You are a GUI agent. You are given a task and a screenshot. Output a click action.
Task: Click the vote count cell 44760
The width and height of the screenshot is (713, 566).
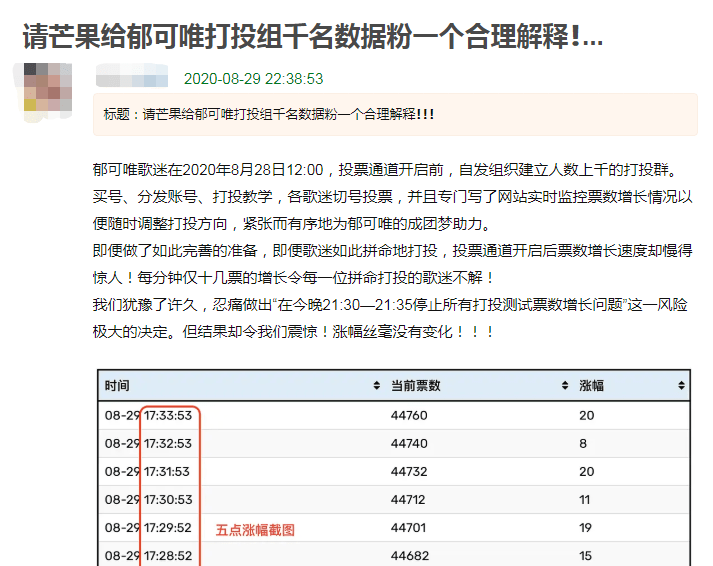[408, 416]
